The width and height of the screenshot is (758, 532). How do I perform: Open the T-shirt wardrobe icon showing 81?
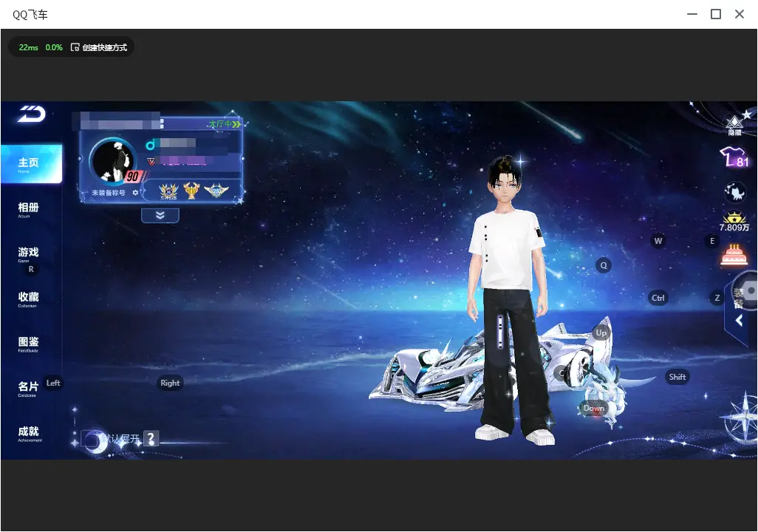pos(734,157)
